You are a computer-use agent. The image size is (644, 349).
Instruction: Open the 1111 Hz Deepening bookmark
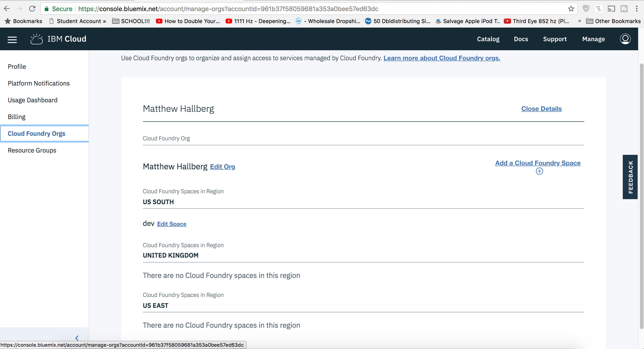[258, 21]
